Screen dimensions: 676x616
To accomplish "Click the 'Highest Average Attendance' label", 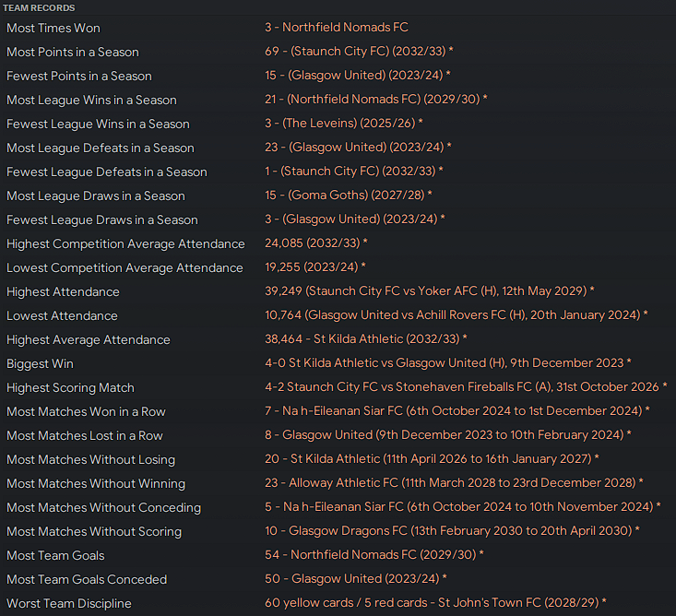I will coord(89,339).
